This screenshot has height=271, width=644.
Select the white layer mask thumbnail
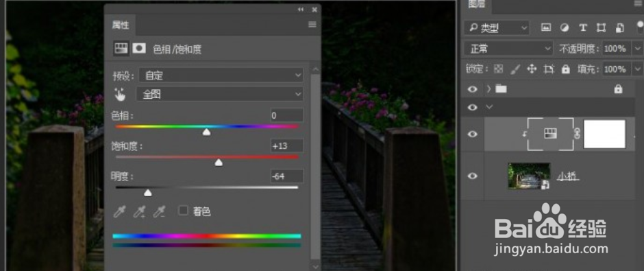(604, 134)
